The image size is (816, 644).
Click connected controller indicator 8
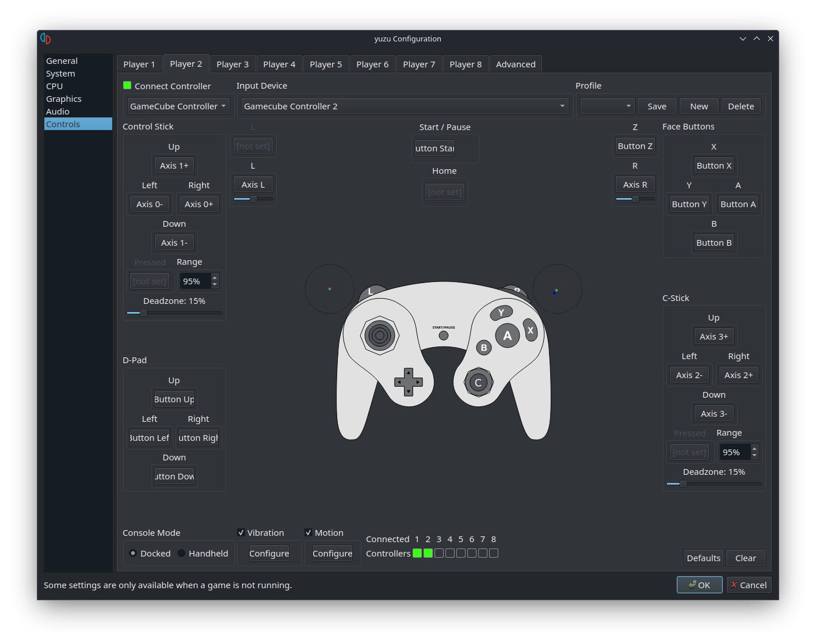(494, 553)
